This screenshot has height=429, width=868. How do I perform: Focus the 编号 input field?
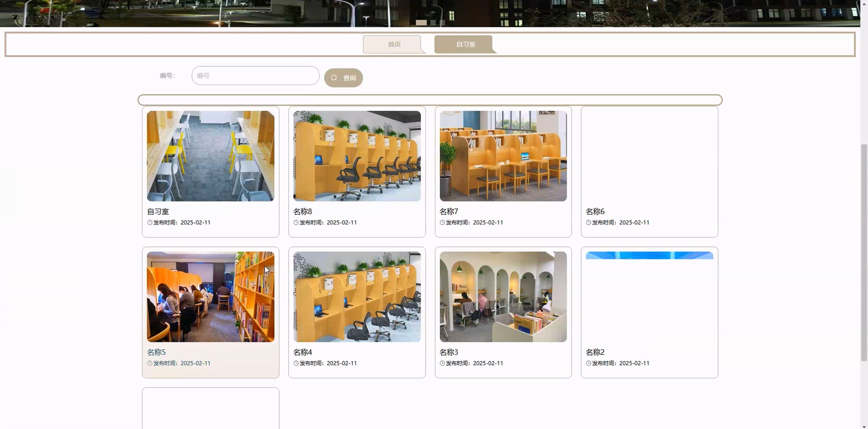tap(255, 75)
